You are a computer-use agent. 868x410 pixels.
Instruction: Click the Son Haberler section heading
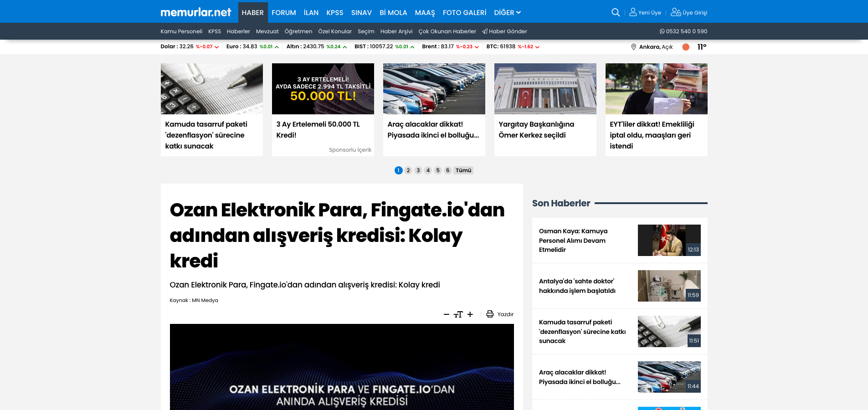click(561, 203)
